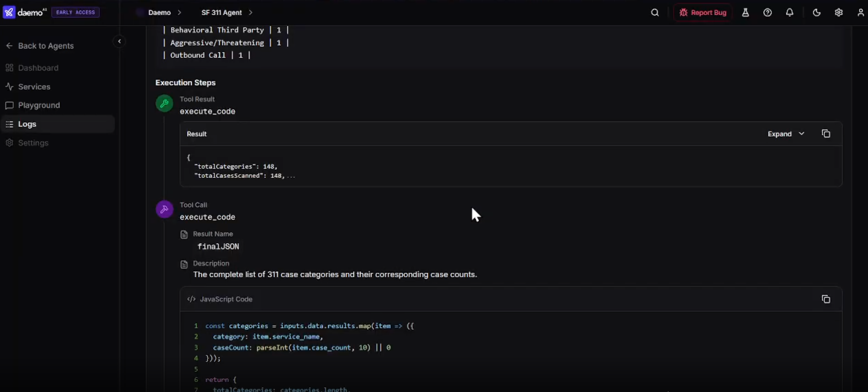The width and height of the screenshot is (868, 392).
Task: Expand the Result output
Action: tap(785, 134)
